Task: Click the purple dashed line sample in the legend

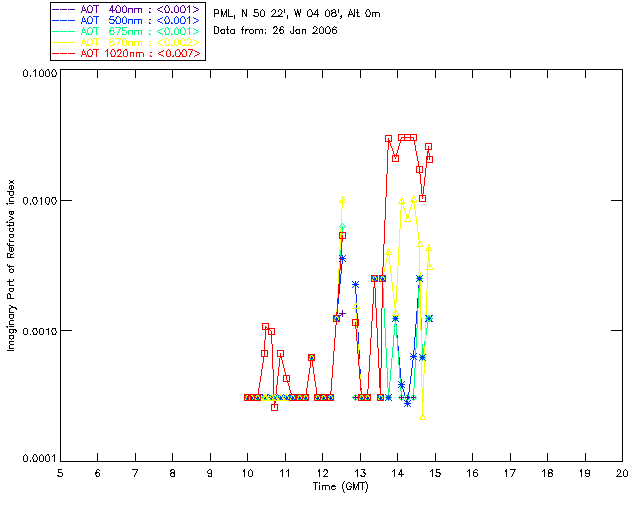Action: coord(64,10)
